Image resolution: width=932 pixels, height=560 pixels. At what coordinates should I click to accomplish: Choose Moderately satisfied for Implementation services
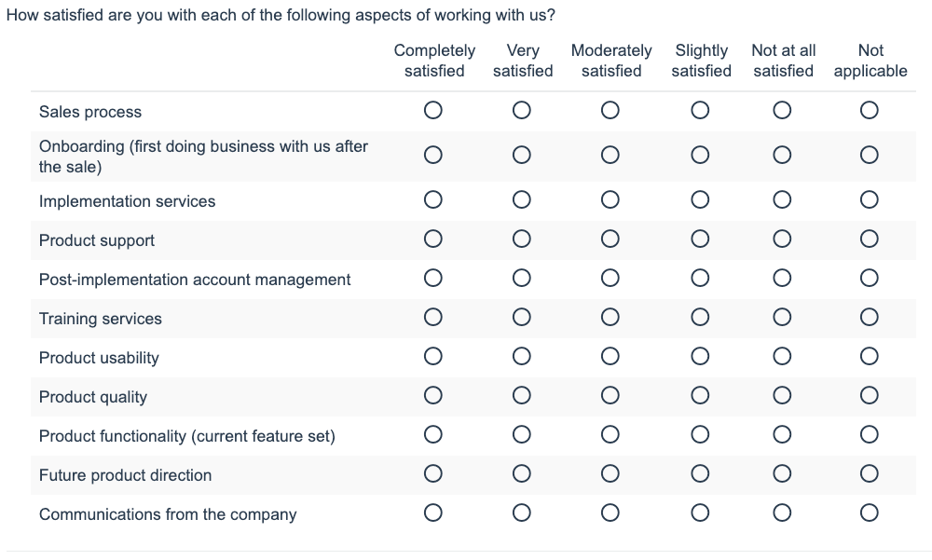[610, 199]
